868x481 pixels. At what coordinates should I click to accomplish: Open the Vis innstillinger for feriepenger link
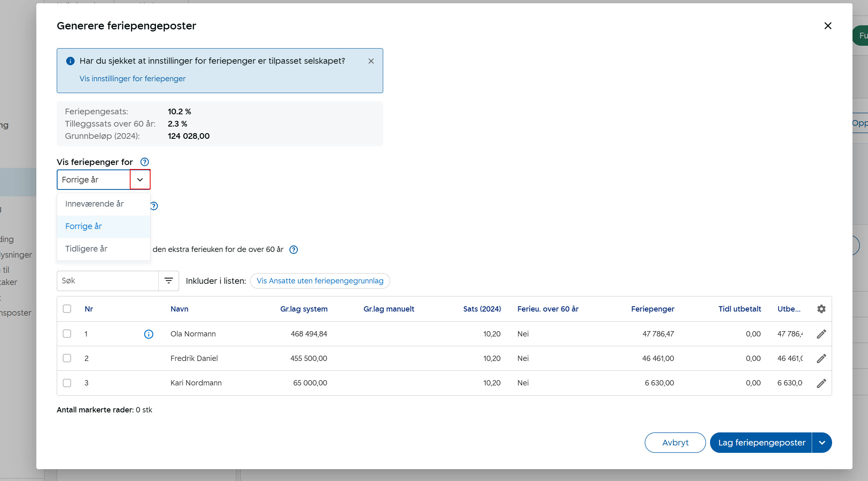[x=132, y=78]
